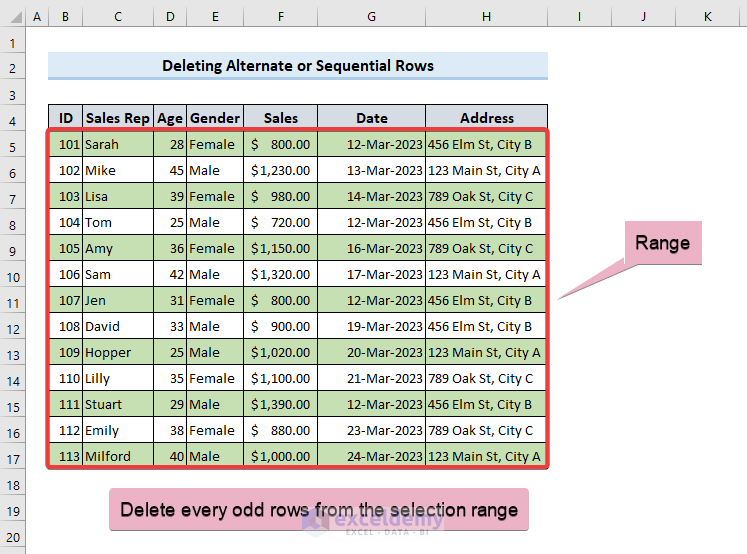Click the title 'Deleting Alternate or Sequential Rows'
Image resolution: width=747 pixels, height=554 pixels.
(298, 66)
